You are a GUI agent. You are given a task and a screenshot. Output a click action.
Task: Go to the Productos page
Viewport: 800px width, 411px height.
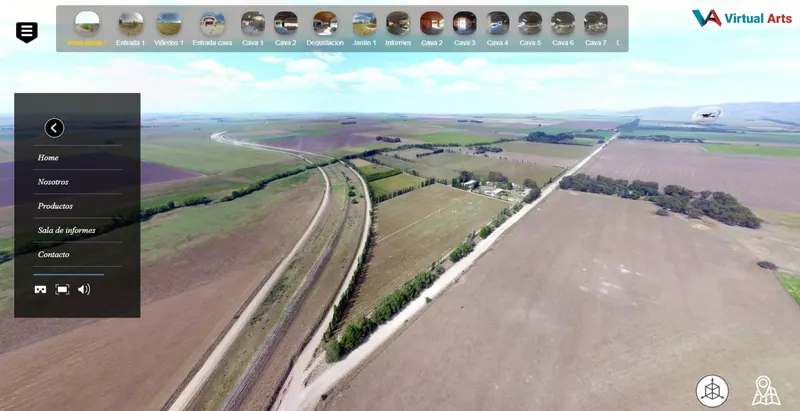pos(55,206)
